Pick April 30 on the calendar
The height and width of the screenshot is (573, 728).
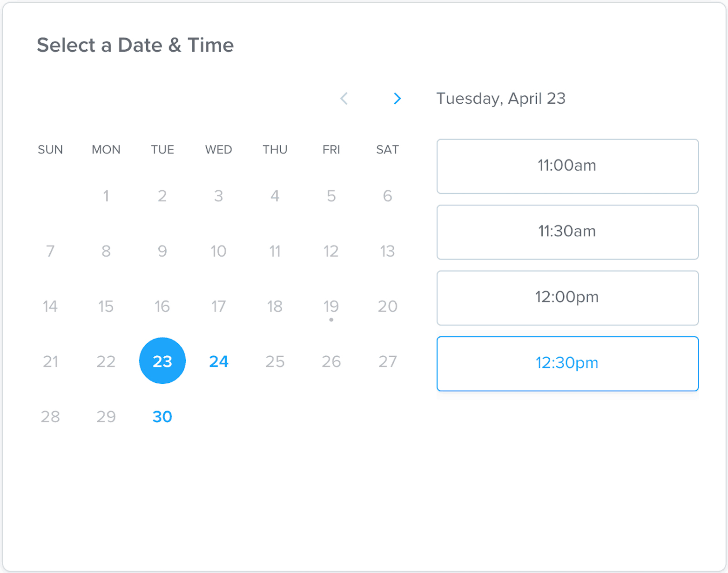[162, 417]
